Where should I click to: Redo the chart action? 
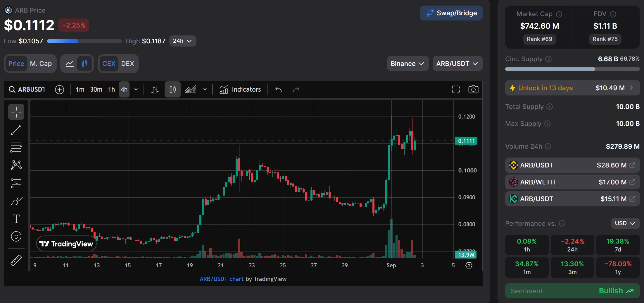296,89
